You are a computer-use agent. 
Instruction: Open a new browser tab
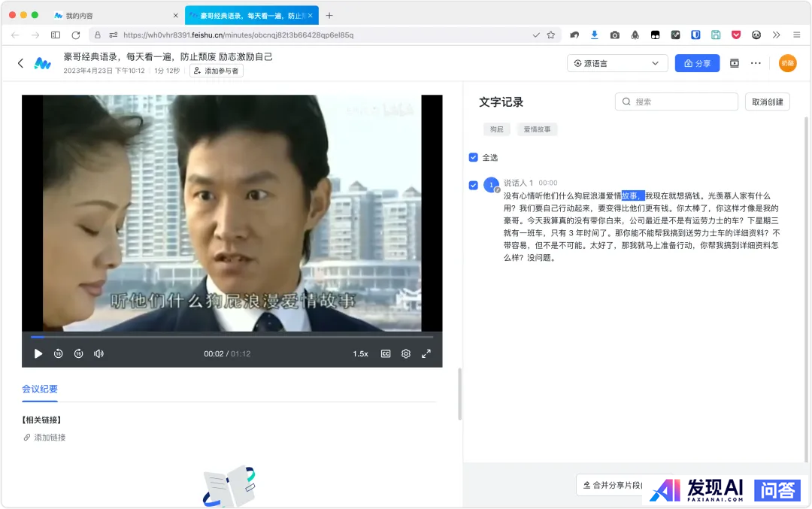329,16
